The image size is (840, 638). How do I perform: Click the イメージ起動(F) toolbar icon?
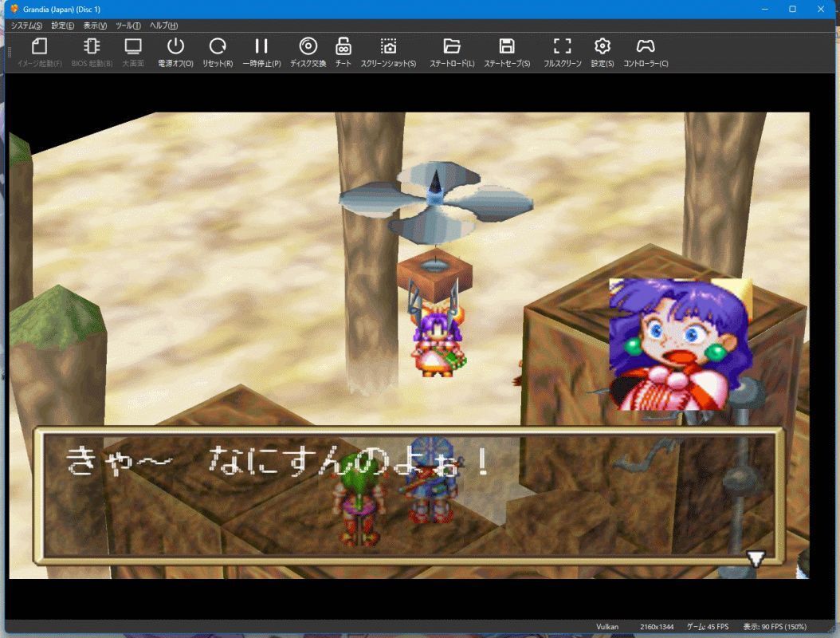coord(40,53)
